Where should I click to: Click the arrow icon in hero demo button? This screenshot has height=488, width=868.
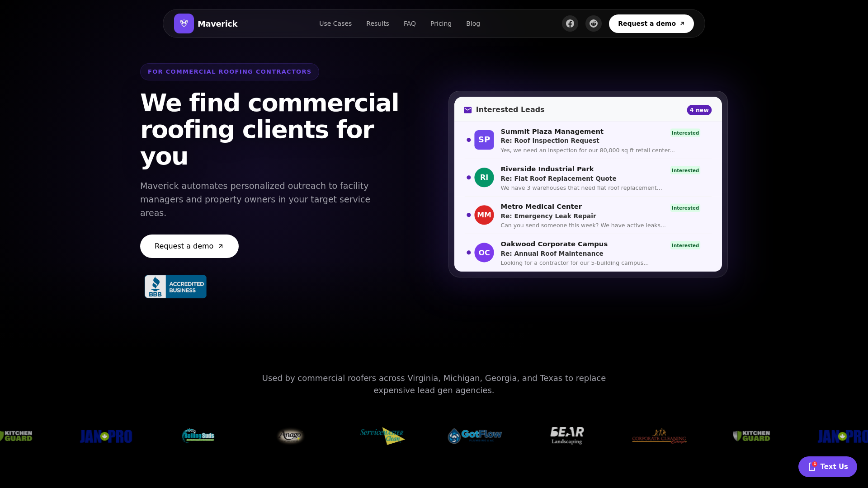[221, 246]
